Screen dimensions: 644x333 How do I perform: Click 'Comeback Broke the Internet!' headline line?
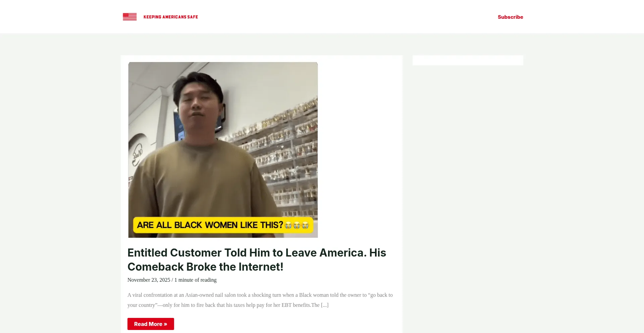(205, 267)
